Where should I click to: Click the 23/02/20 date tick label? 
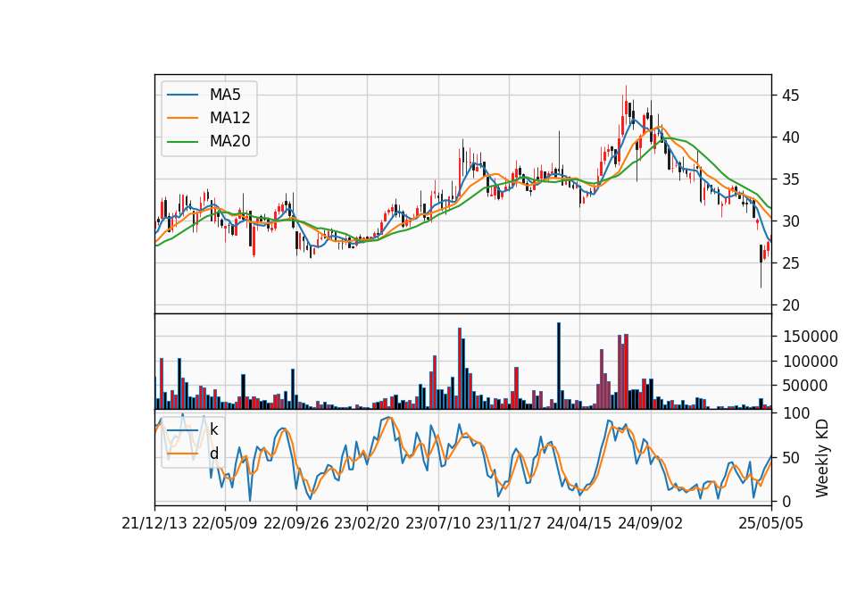[367, 523]
